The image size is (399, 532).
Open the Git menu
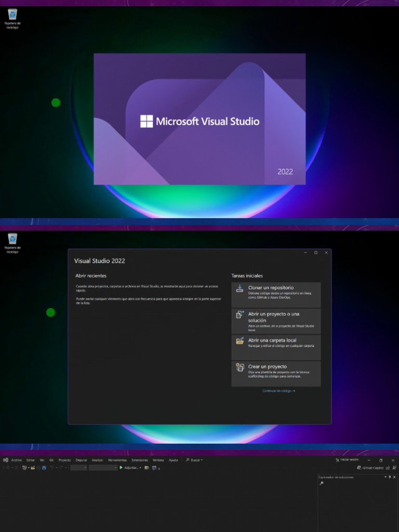click(x=51, y=460)
